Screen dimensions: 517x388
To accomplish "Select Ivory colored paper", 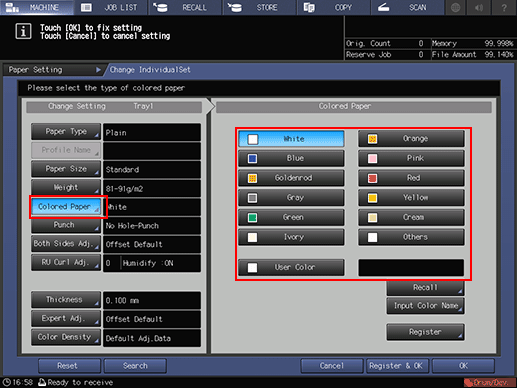I will click(x=291, y=237).
